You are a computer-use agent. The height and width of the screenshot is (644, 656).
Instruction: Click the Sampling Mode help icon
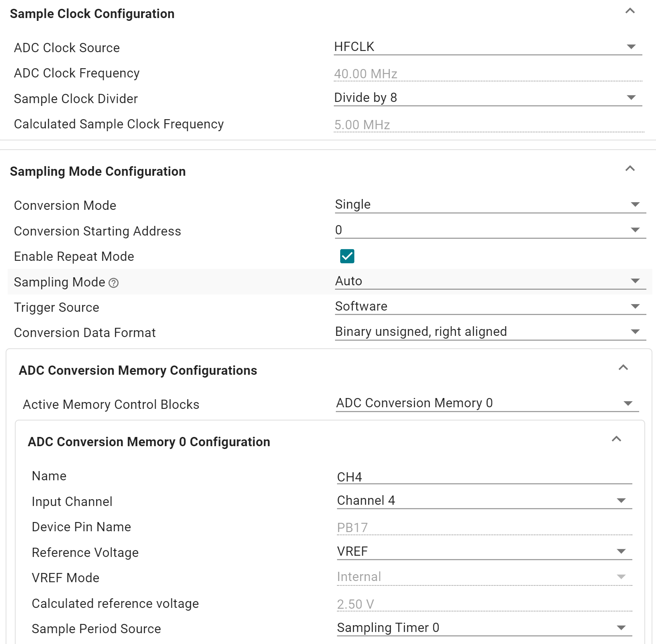coord(114,283)
